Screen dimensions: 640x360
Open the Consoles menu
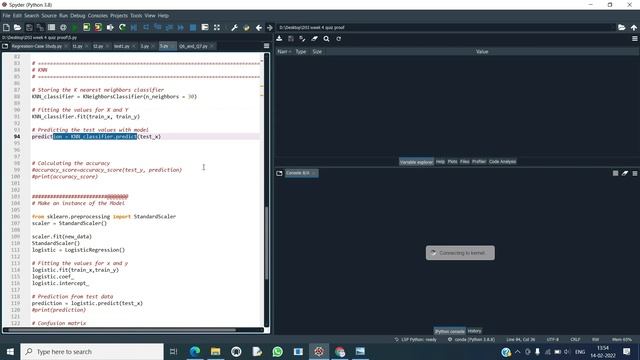98,16
